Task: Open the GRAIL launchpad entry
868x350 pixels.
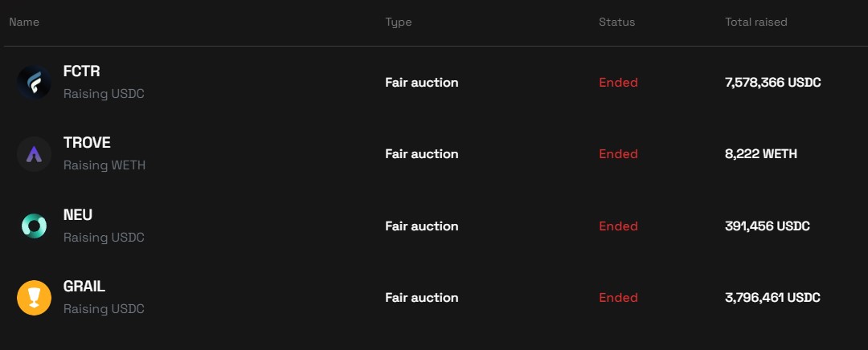Action: [x=84, y=287]
